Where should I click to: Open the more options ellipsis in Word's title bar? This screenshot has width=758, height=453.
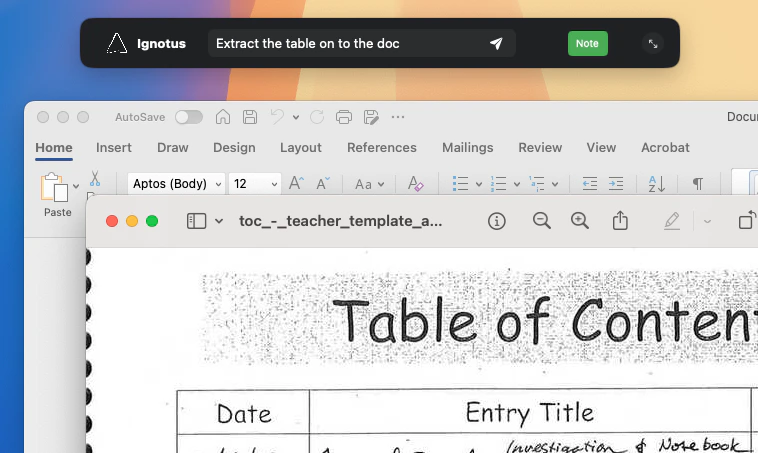tap(398, 117)
